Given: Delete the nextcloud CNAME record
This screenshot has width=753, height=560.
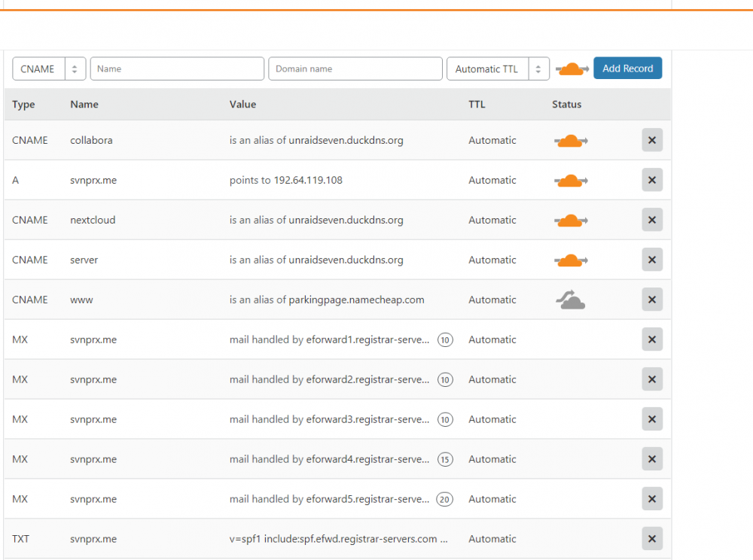Looking at the screenshot, I should [x=652, y=220].
